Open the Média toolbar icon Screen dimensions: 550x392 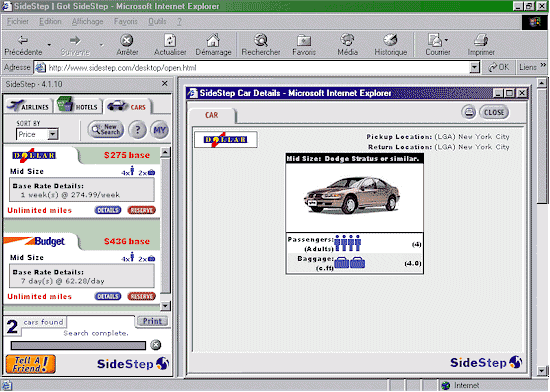pyautogui.click(x=347, y=40)
